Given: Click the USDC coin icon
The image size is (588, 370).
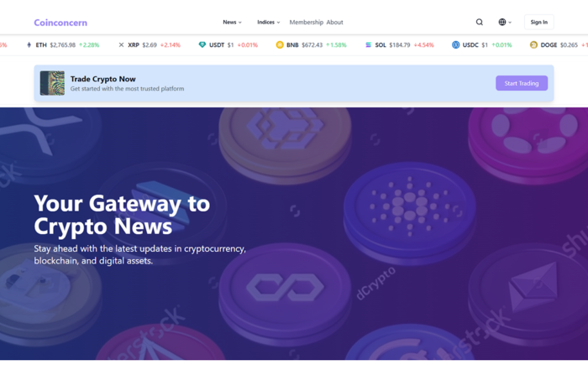Looking at the screenshot, I should click(x=456, y=44).
